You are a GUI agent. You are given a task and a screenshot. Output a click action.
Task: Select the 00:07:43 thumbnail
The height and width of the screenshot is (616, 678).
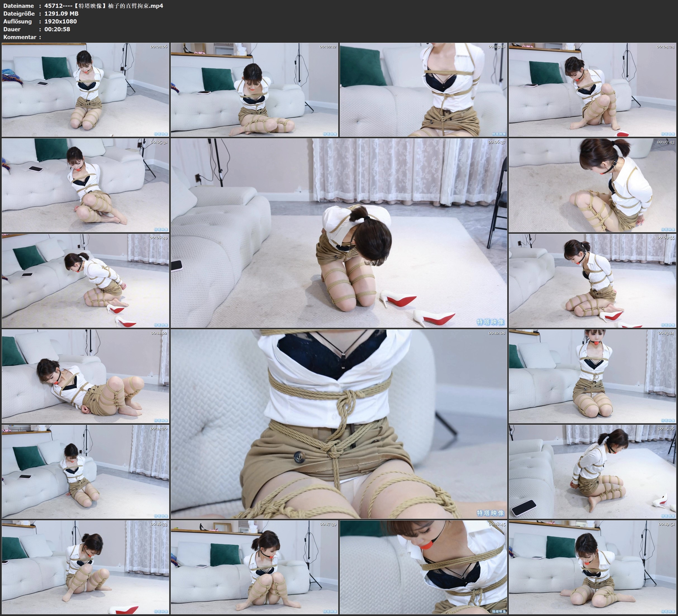[x=592, y=185]
